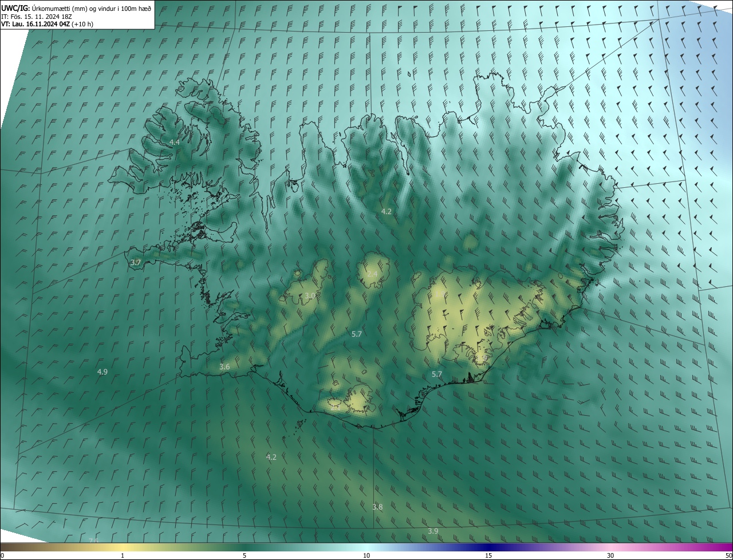The width and height of the screenshot is (733, 560).
Task: Click the 3.8 value label south of Iceland
Action: (377, 507)
